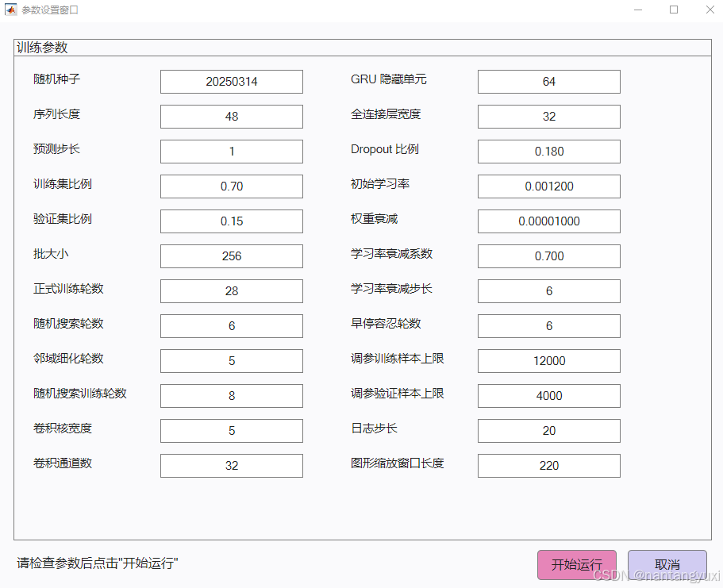Viewport: 723px width, 588px height.
Task: Select the 卷积核宽度 input field
Action: tap(232, 431)
